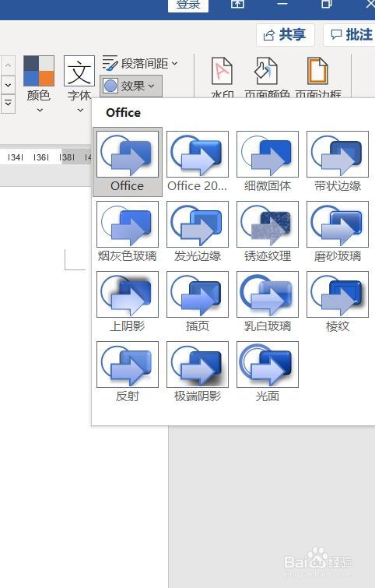Choose the Office 20... effect style
Image resolution: width=375 pixels, height=588 pixels.
pyautogui.click(x=198, y=162)
